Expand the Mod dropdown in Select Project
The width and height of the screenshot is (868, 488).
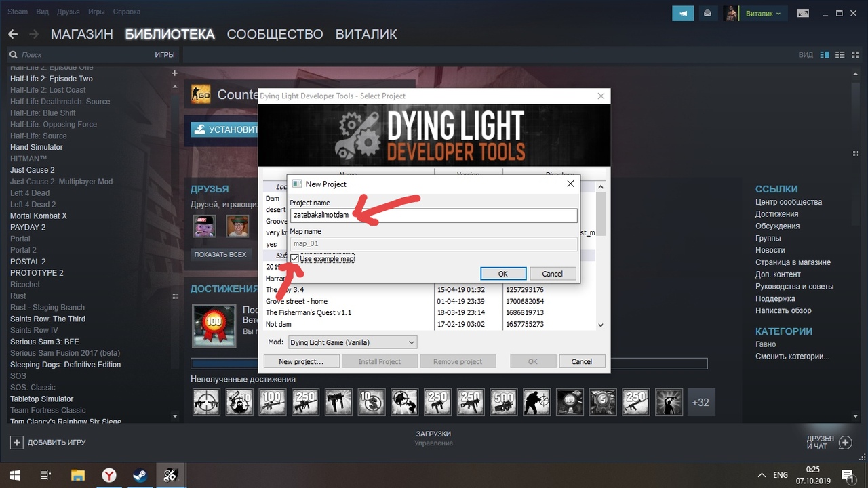click(353, 343)
